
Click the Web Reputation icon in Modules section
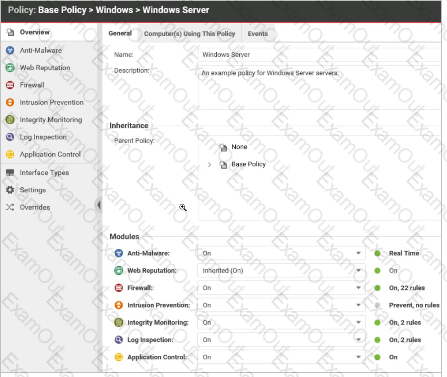point(119,270)
